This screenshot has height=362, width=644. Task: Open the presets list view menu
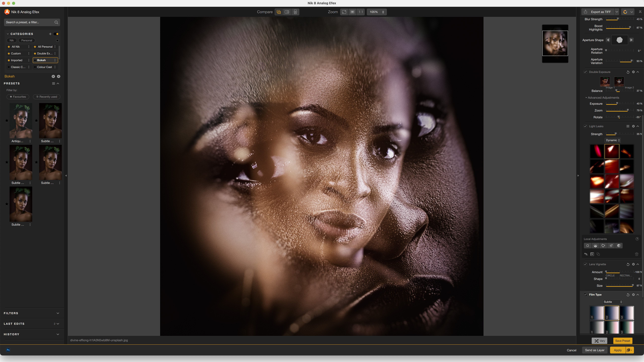coord(53,83)
